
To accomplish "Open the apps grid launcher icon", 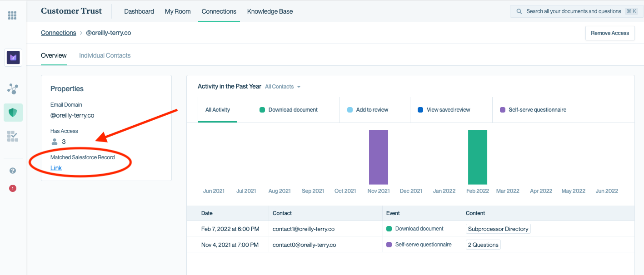I will [13, 15].
